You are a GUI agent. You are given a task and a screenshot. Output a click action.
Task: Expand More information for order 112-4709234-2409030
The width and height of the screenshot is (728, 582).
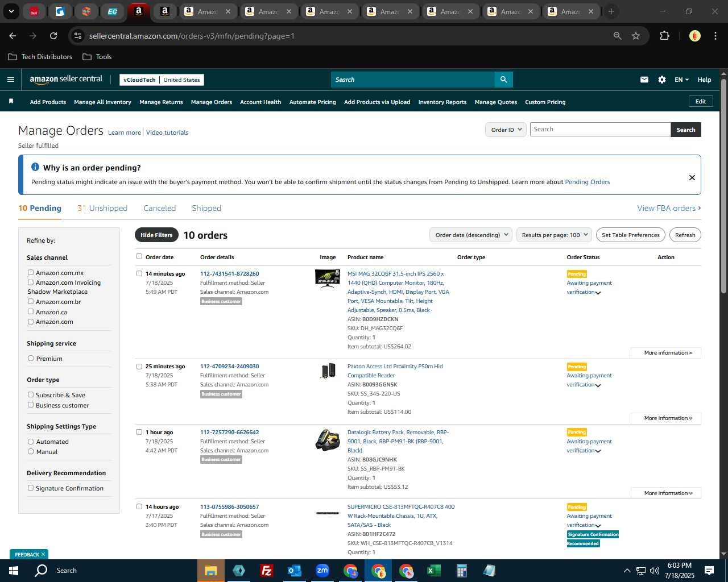(666, 418)
